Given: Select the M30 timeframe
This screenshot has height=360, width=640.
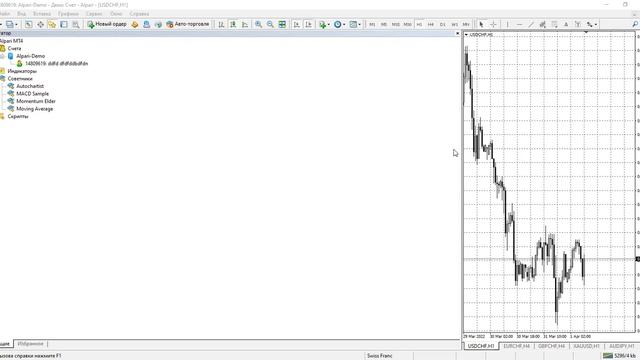Looking at the screenshot, I should [407, 24].
